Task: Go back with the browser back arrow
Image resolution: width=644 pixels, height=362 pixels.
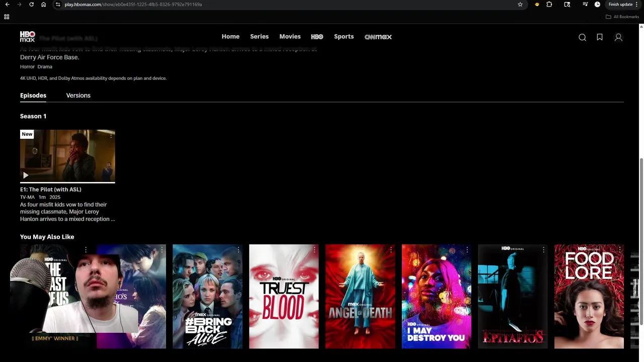Action: pos(7,5)
